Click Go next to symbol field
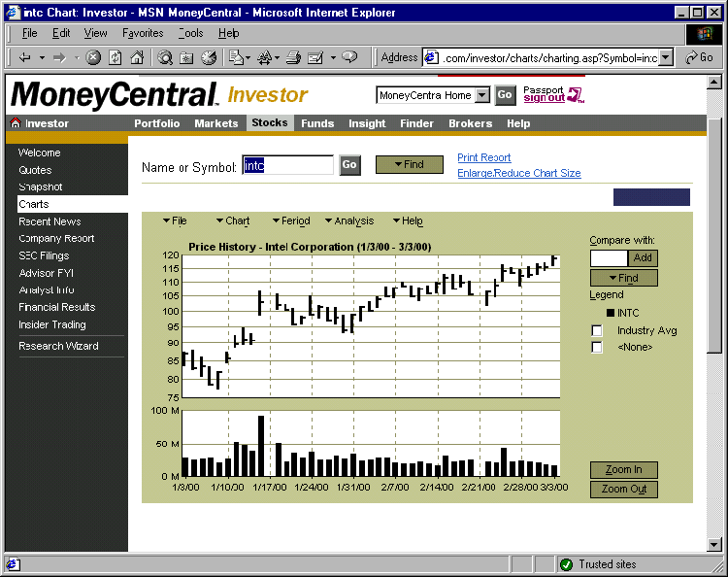The image size is (728, 577). [x=349, y=165]
